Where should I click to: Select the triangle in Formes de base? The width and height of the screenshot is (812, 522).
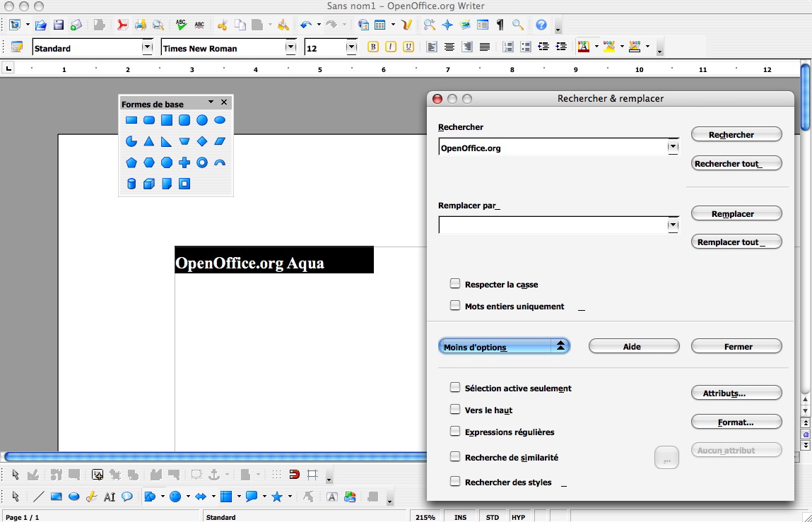(x=148, y=141)
